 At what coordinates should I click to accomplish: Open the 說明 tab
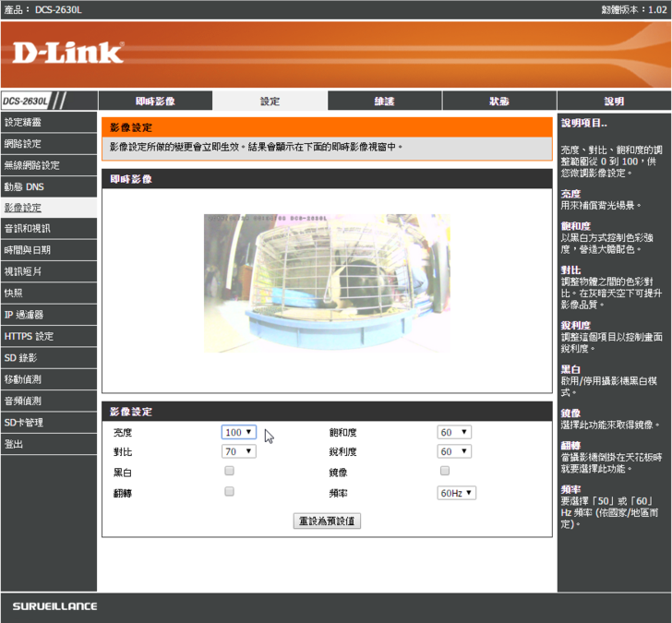[614, 102]
